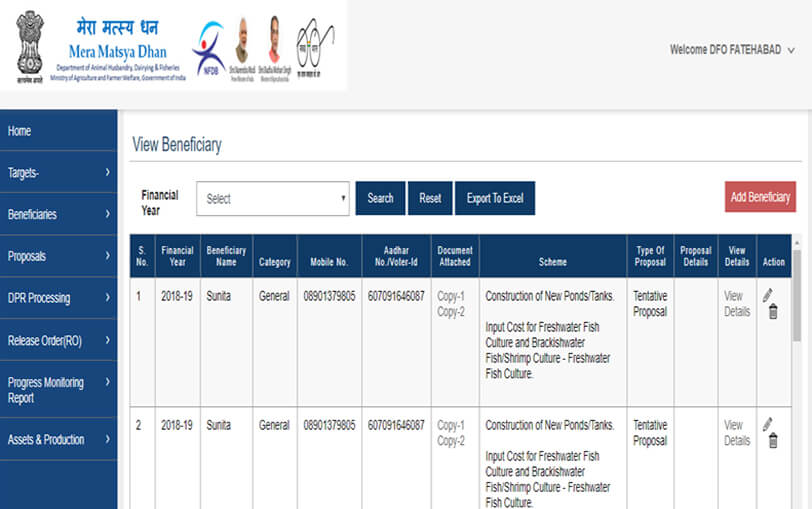Click the NFDB logo in header

[x=209, y=48]
